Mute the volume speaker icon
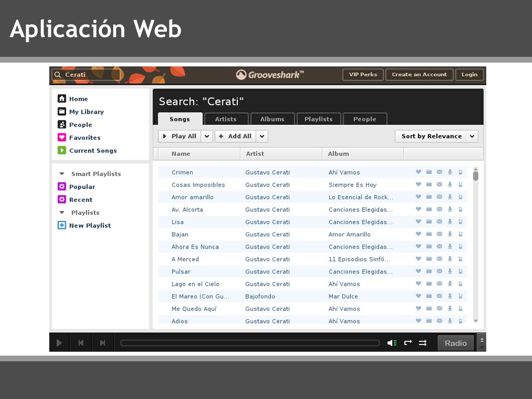This screenshot has width=532, height=399. 392,343
